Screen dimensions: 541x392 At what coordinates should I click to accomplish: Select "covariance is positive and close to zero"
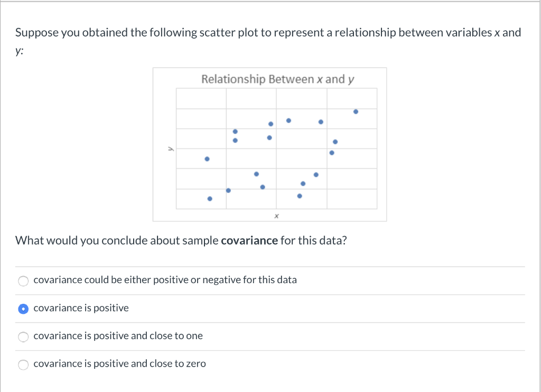(23, 365)
